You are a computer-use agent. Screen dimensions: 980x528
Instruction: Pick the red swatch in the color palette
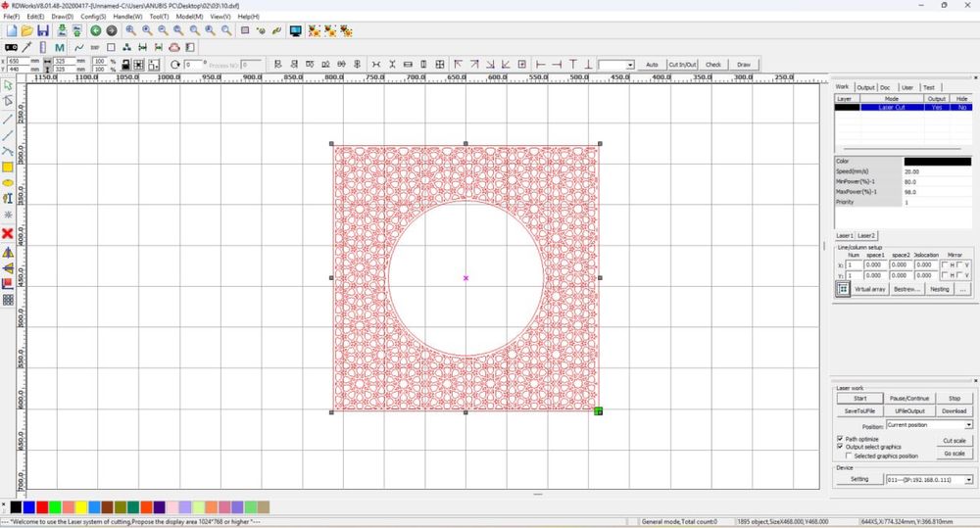click(x=42, y=506)
